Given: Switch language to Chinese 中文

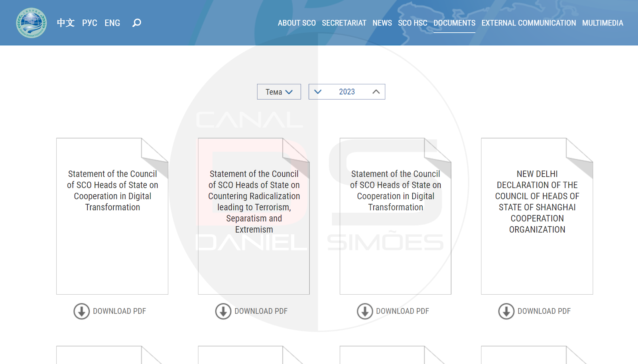Looking at the screenshot, I should point(66,23).
